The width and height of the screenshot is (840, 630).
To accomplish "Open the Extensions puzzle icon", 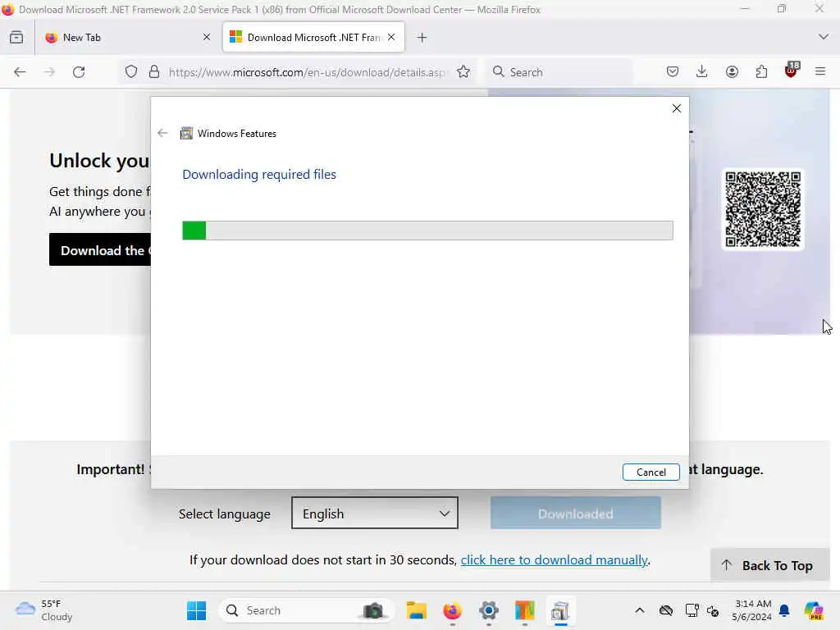I will point(761,72).
